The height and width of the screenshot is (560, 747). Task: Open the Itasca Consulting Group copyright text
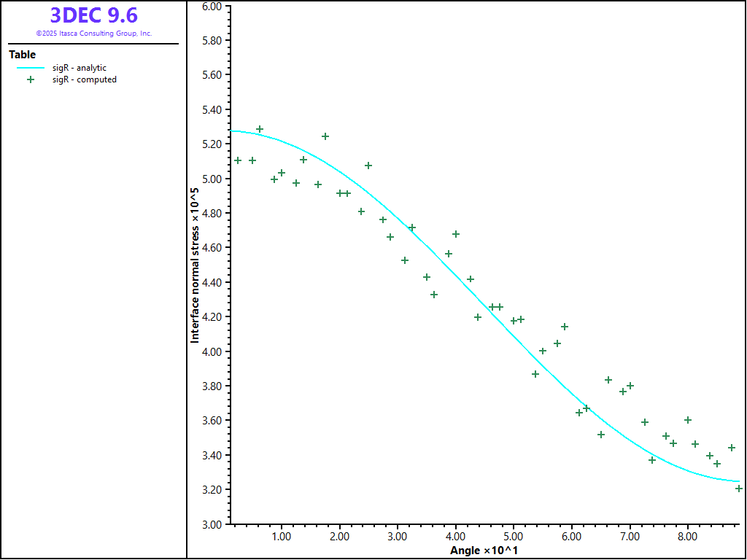[x=93, y=34]
